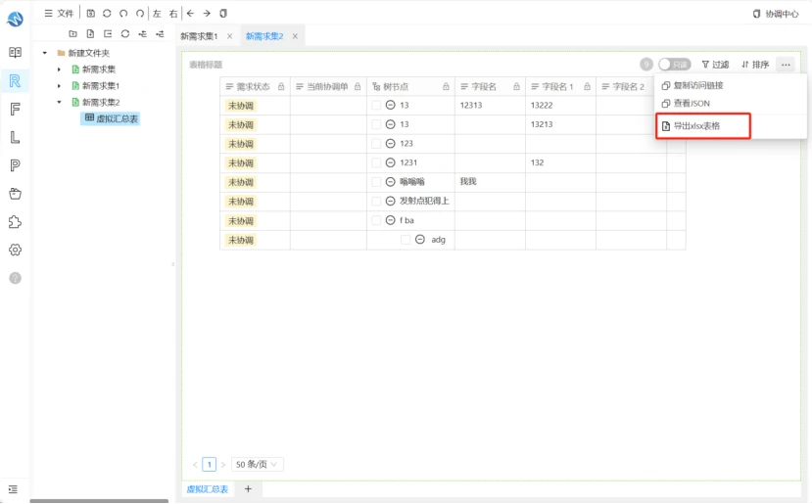Click the 排序 sort button

[755, 65]
